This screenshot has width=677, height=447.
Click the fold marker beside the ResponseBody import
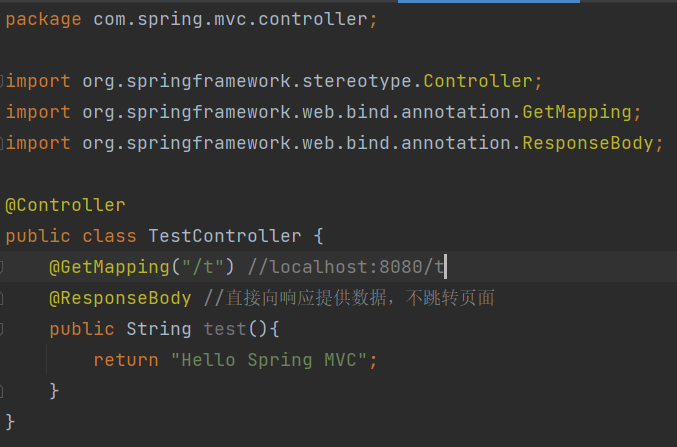[4, 143]
